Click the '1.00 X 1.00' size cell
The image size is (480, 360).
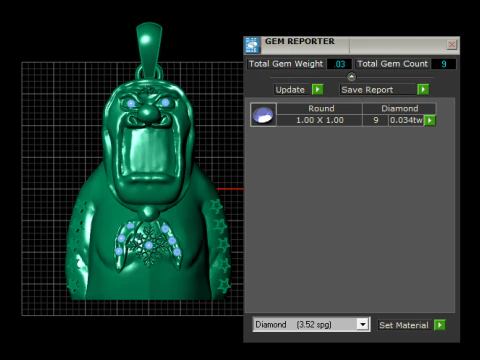click(x=320, y=120)
